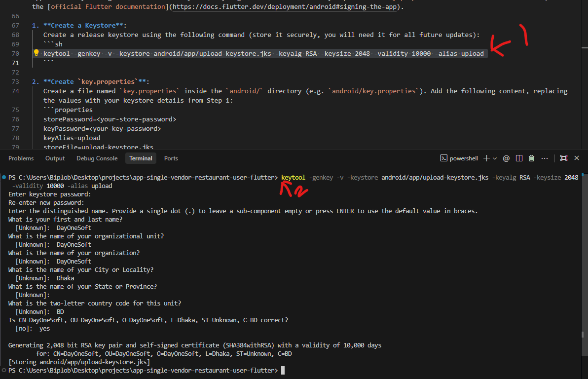
Task: Select the Terminal tab
Action: pyautogui.click(x=141, y=158)
